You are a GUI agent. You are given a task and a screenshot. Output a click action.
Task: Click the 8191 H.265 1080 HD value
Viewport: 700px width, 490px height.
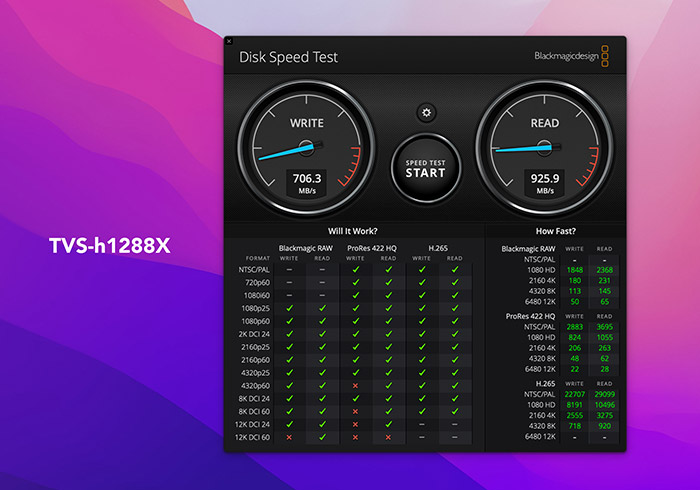pyautogui.click(x=575, y=405)
